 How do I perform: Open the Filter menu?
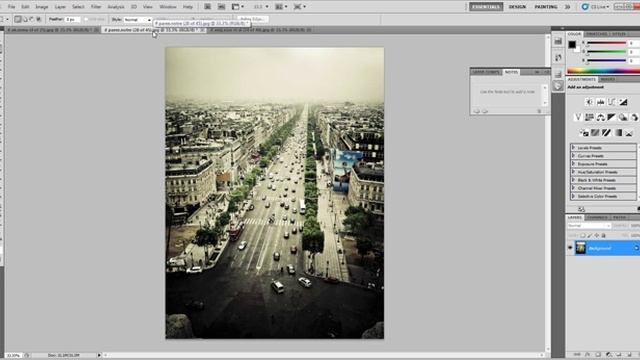96,7
